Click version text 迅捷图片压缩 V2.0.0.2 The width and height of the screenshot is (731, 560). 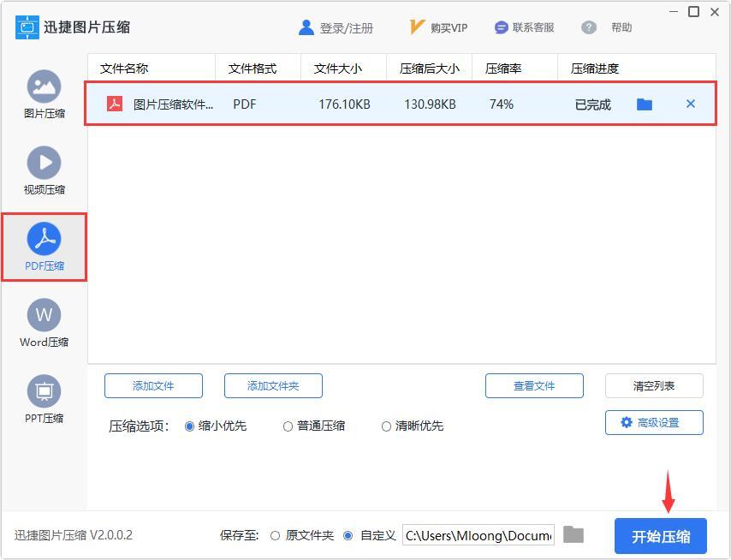[x=74, y=535]
